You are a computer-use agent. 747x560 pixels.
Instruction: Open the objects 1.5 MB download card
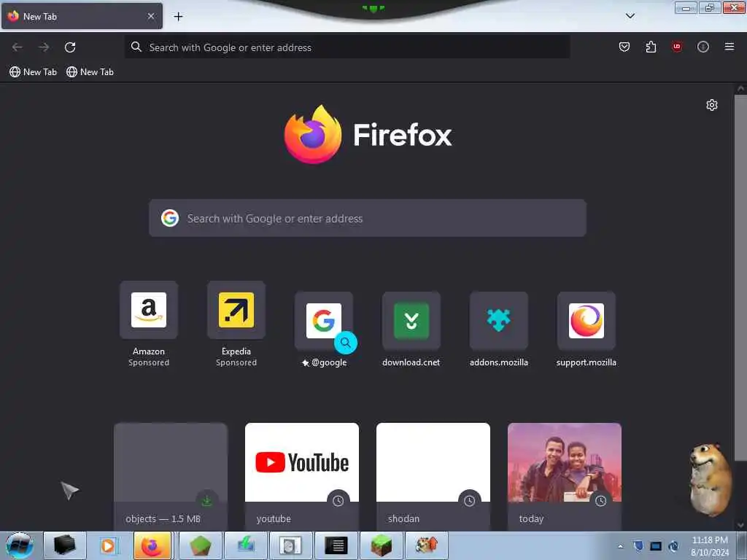point(171,477)
